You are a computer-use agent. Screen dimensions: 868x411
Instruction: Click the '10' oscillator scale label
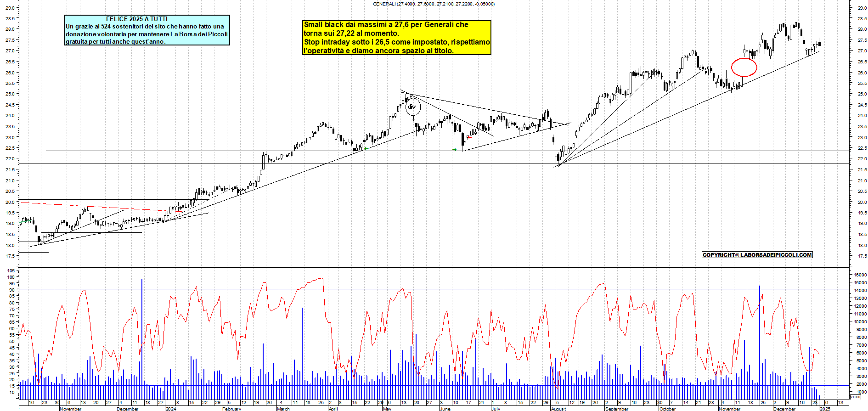[12, 393]
